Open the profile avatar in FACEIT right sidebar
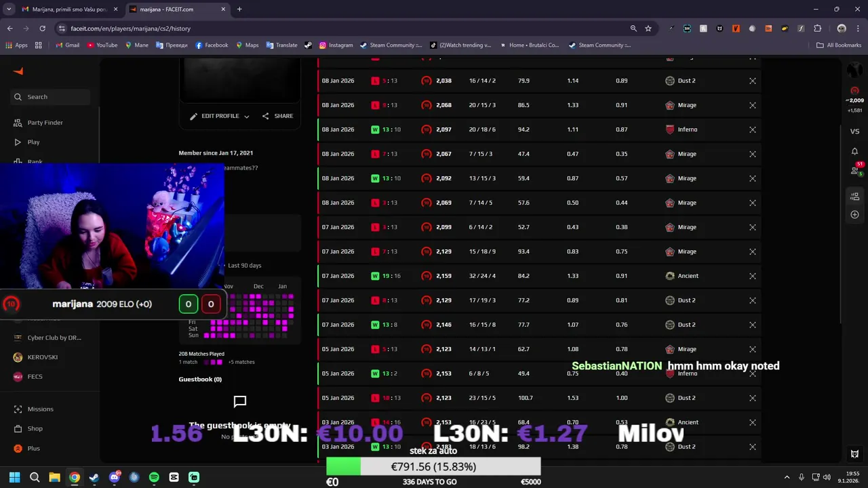This screenshot has width=868, height=488. pyautogui.click(x=854, y=70)
